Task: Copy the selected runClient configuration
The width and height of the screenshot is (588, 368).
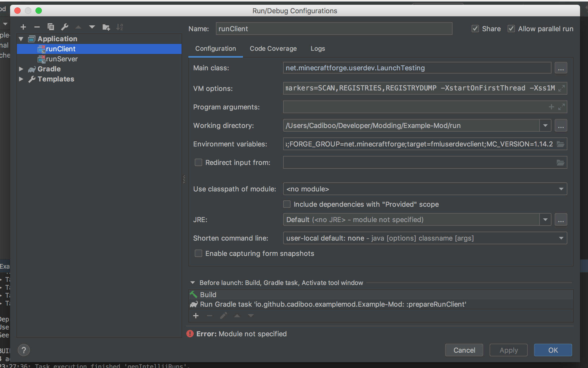Action: 51,27
